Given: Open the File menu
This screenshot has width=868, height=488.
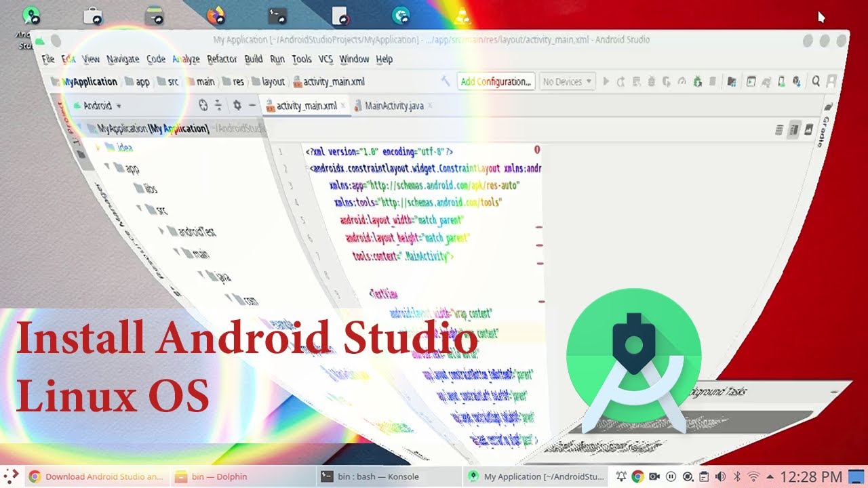Looking at the screenshot, I should tap(48, 59).
